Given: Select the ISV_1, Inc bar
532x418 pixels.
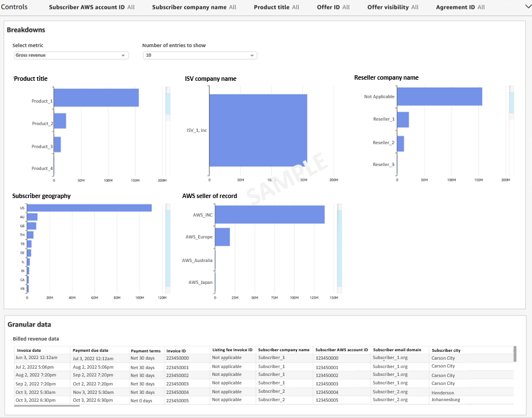Looking at the screenshot, I should pos(258,130).
